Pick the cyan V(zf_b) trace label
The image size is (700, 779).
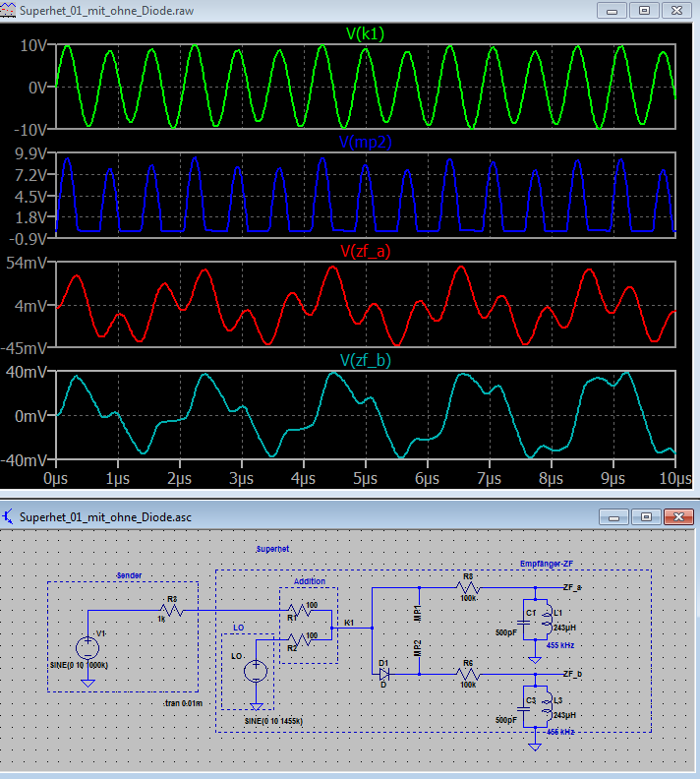pos(366,360)
